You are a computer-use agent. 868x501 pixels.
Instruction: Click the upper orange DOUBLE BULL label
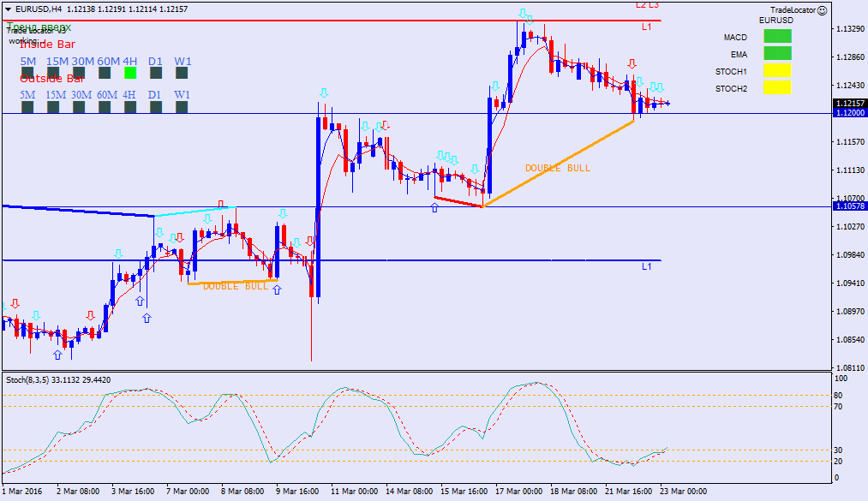(558, 168)
